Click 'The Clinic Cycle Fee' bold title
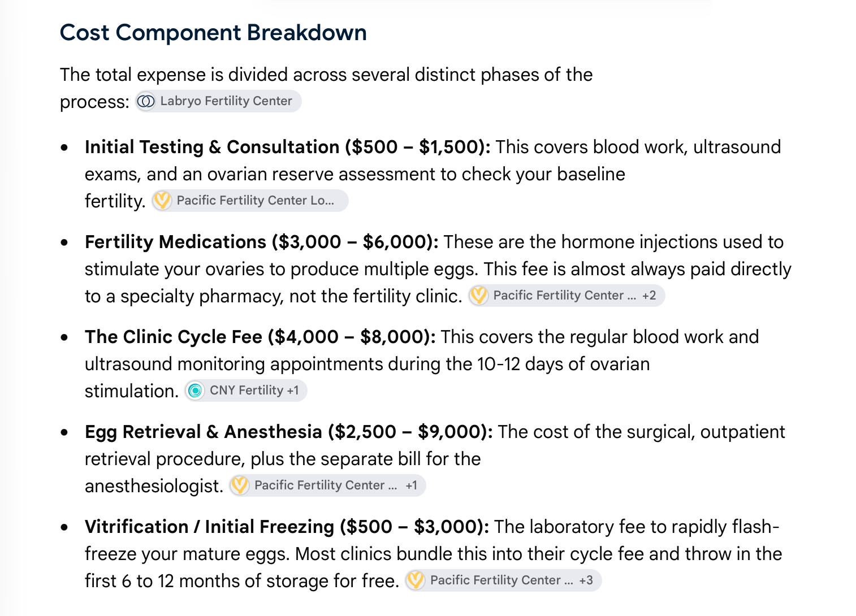The image size is (856, 616). (174, 337)
